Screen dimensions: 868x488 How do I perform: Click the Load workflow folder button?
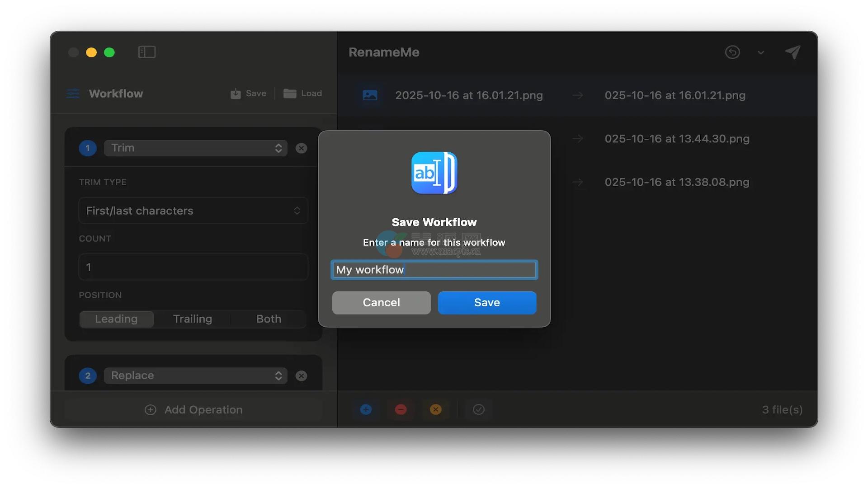tap(302, 94)
